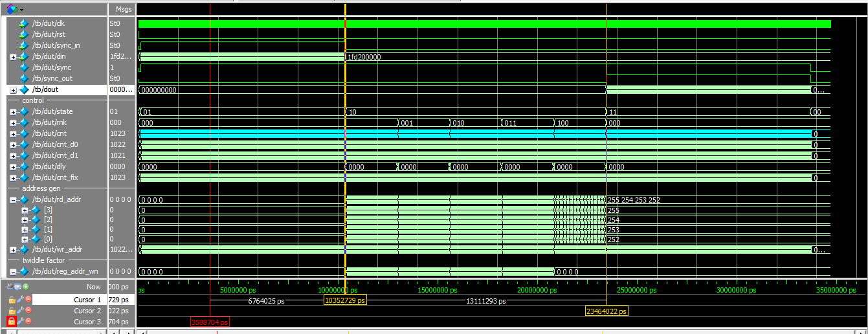Select the /tb/dut/cnt_d1 signal name
868x334 pixels.
[56, 155]
